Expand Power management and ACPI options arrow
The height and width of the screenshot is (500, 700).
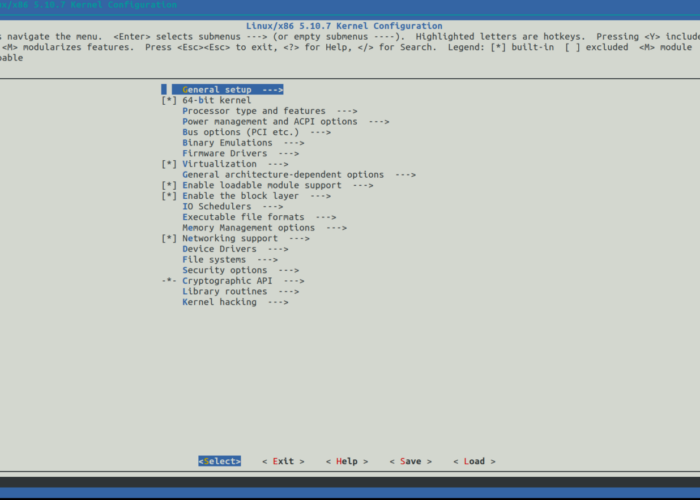click(378, 121)
